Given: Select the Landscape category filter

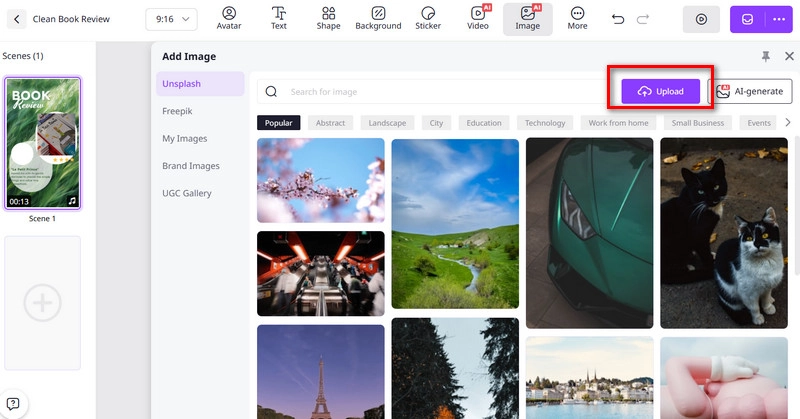Looking at the screenshot, I should click(387, 123).
